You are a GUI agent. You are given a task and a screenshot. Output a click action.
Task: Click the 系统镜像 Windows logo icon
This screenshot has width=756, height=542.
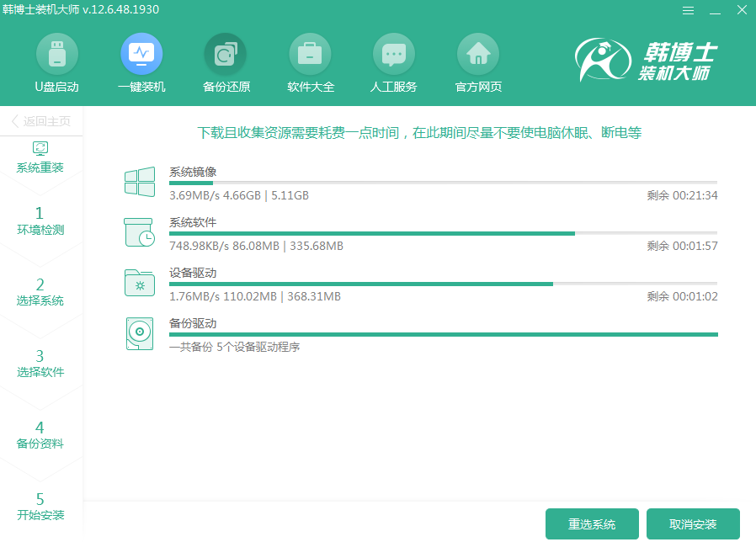pyautogui.click(x=139, y=182)
